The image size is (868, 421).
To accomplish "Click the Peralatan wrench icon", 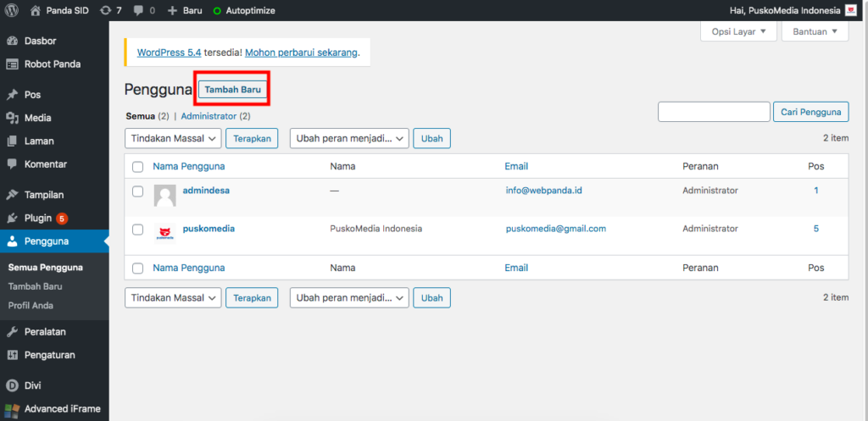I will 12,332.
